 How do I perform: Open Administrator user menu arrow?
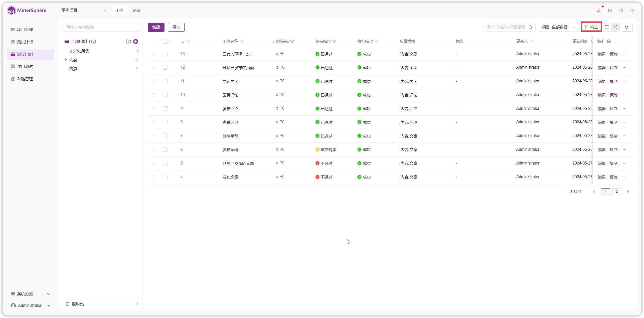pos(49,306)
